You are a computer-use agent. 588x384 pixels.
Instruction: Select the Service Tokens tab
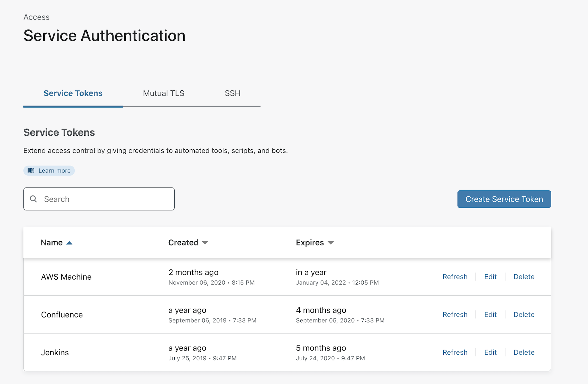[x=73, y=93]
